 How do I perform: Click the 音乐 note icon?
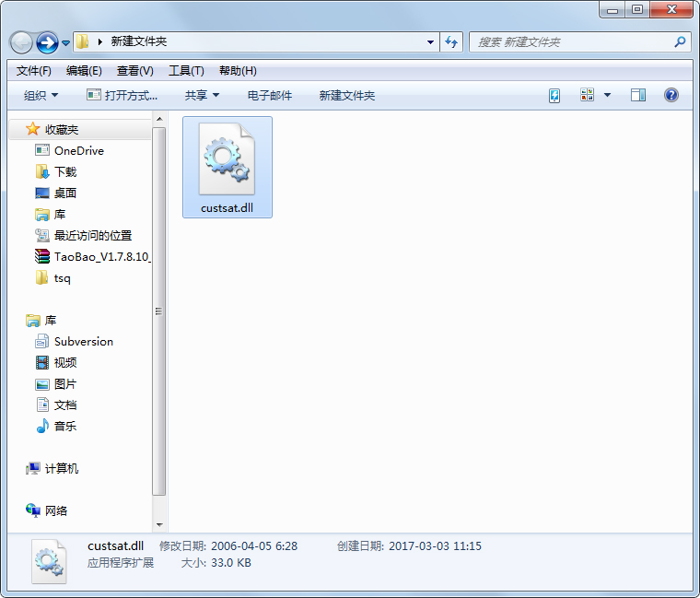(42, 426)
